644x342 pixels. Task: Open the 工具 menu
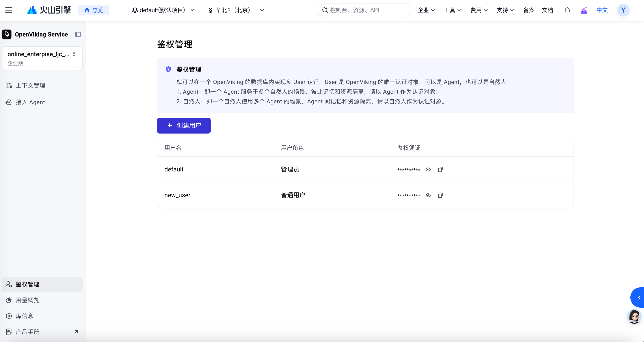(x=452, y=10)
